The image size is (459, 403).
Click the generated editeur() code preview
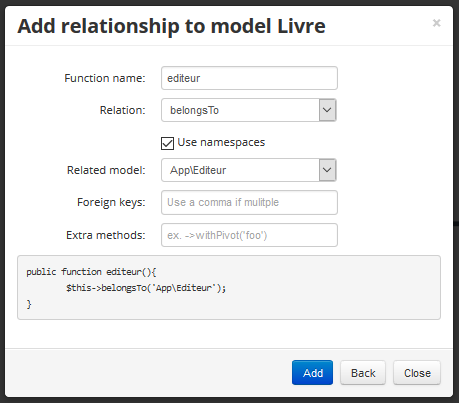(229, 288)
